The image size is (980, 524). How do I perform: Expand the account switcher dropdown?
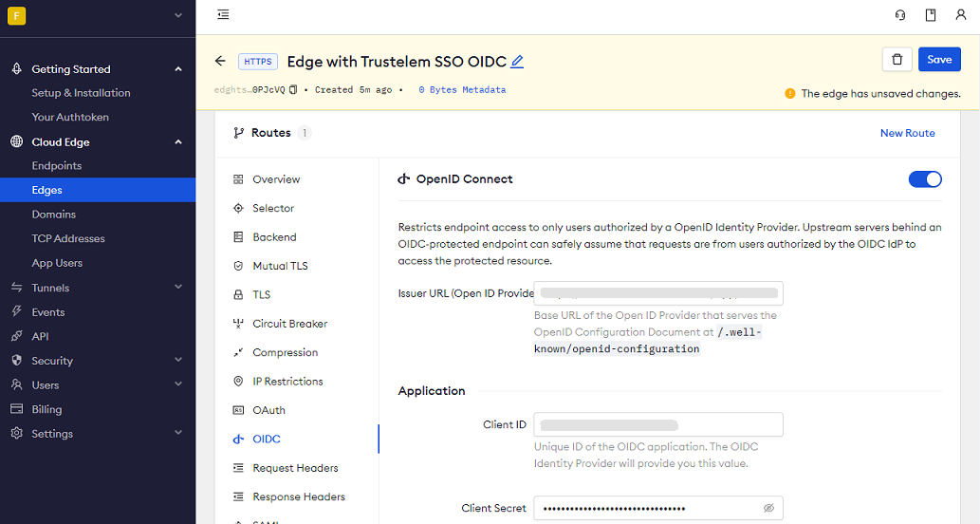point(178,15)
